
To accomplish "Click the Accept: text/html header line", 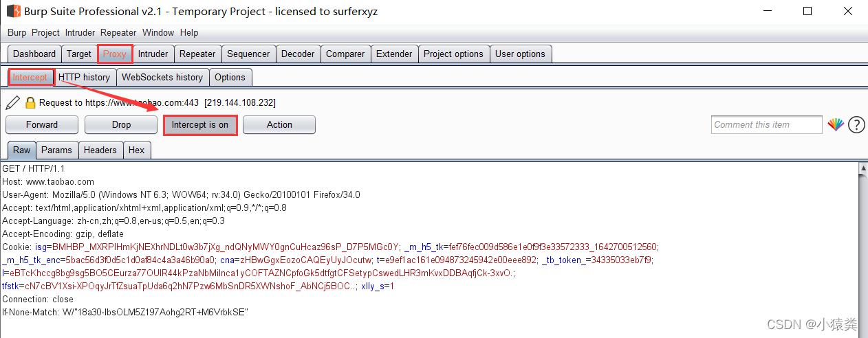I will (x=144, y=208).
